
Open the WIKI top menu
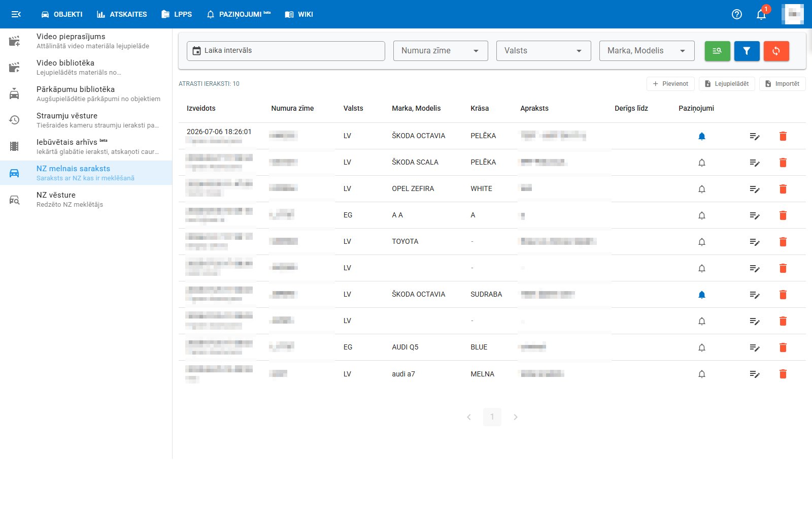tap(299, 14)
